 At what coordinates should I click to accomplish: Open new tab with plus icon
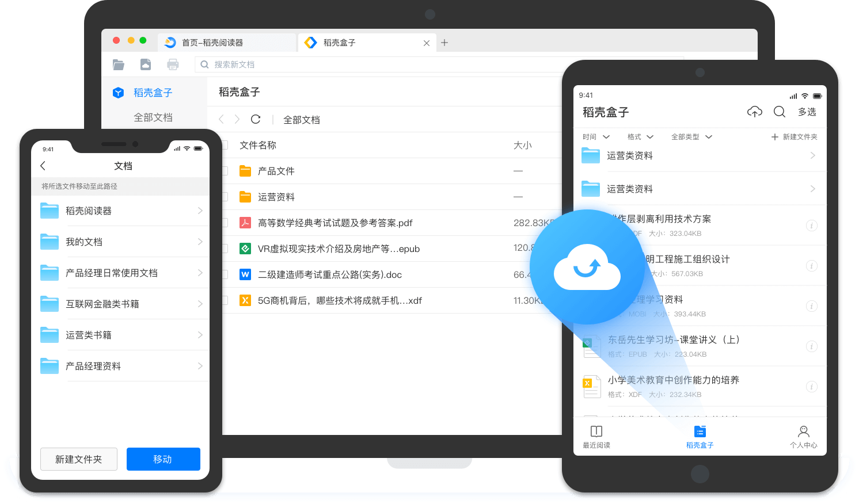point(444,43)
